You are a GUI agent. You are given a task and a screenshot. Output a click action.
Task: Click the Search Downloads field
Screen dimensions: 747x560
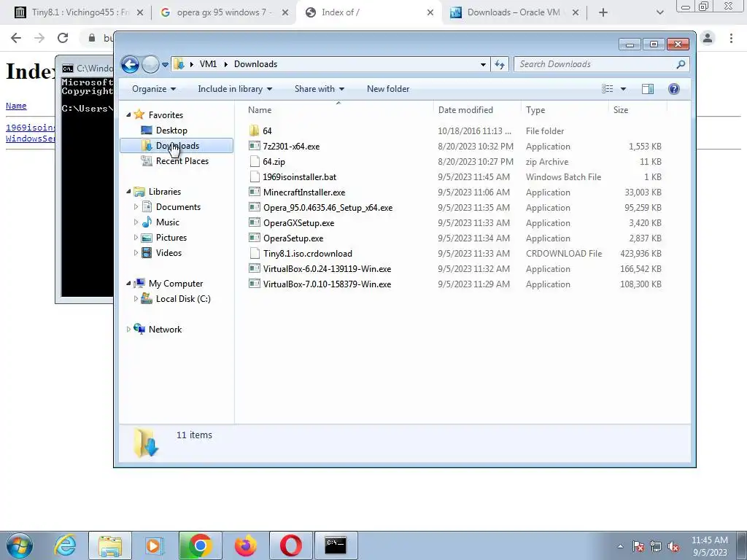(x=601, y=64)
